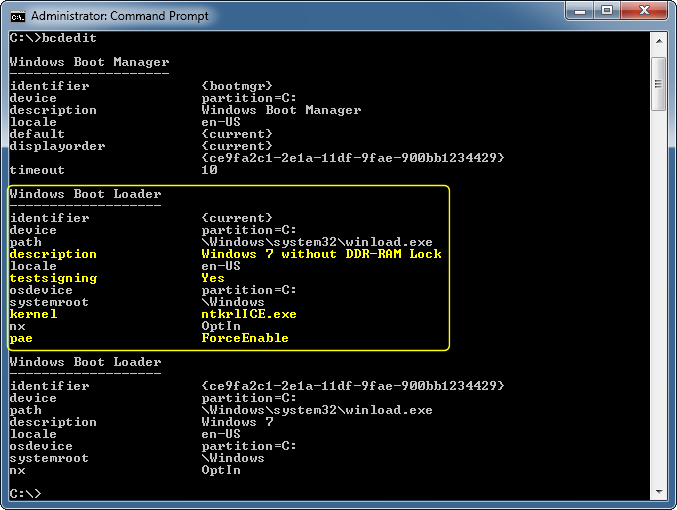Click the highlighted 'kernel' setting name
The width and height of the screenshot is (677, 510).
33,314
